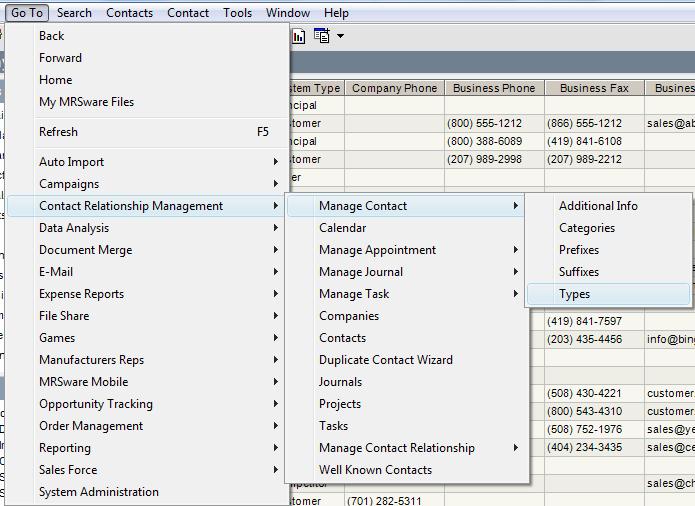Click Business Phone column header

[494, 88]
